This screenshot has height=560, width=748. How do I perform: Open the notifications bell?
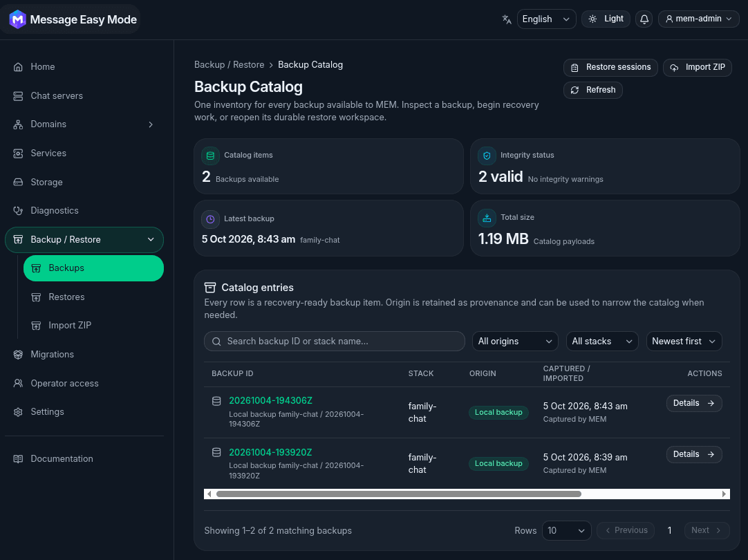click(644, 19)
